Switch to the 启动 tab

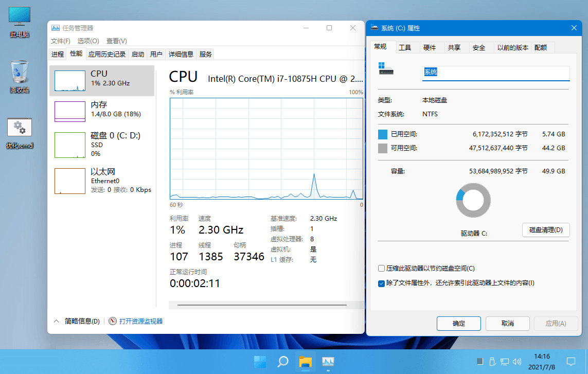click(x=138, y=54)
